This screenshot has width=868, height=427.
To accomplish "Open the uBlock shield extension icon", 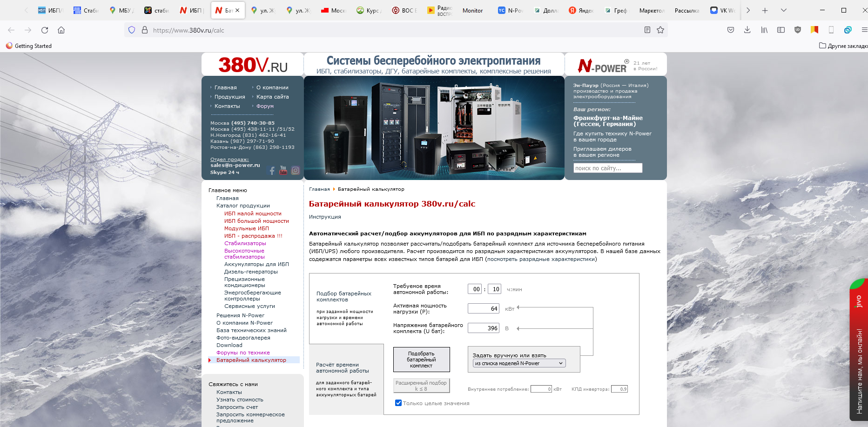I will click(798, 30).
